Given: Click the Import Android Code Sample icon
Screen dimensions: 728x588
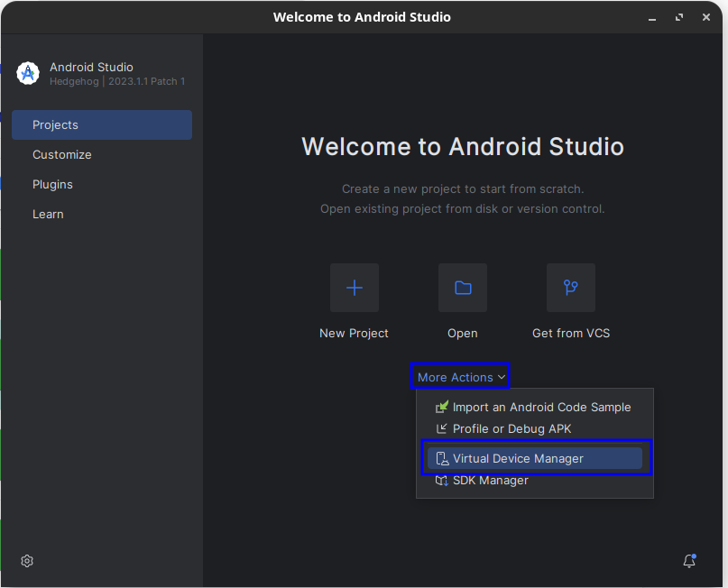Looking at the screenshot, I should (x=442, y=408).
